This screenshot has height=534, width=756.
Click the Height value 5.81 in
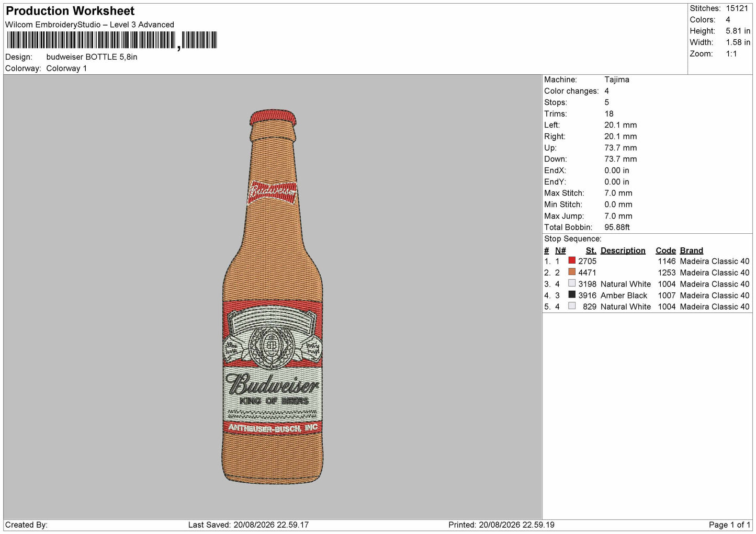click(738, 31)
